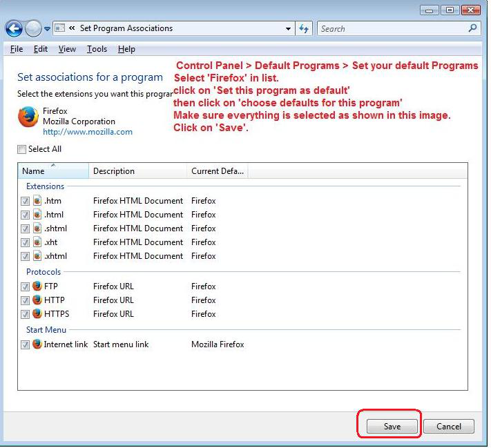
Task: Select the '.htm' row name
Action: click(x=52, y=201)
